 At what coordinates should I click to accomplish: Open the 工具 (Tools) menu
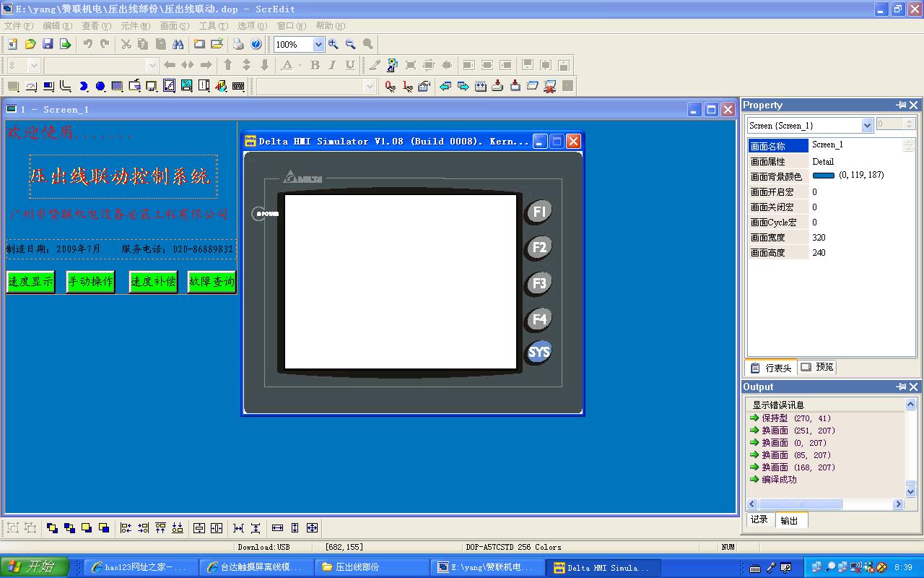213,26
